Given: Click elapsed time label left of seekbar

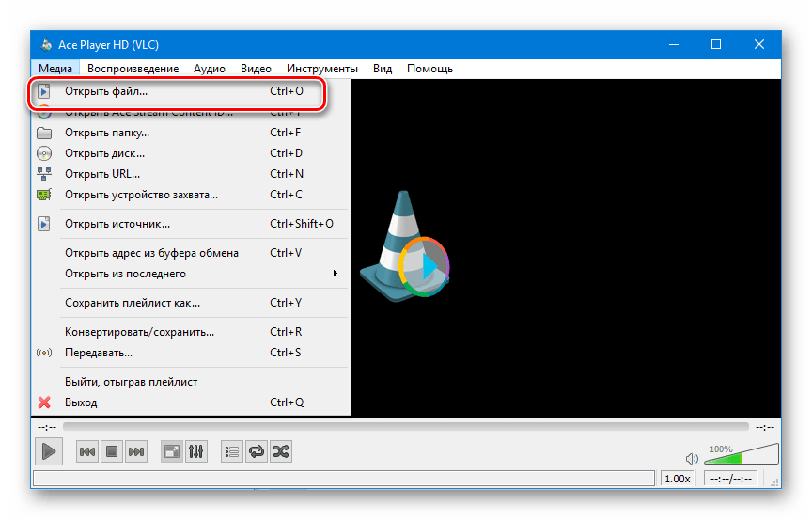Looking at the screenshot, I should [47, 427].
